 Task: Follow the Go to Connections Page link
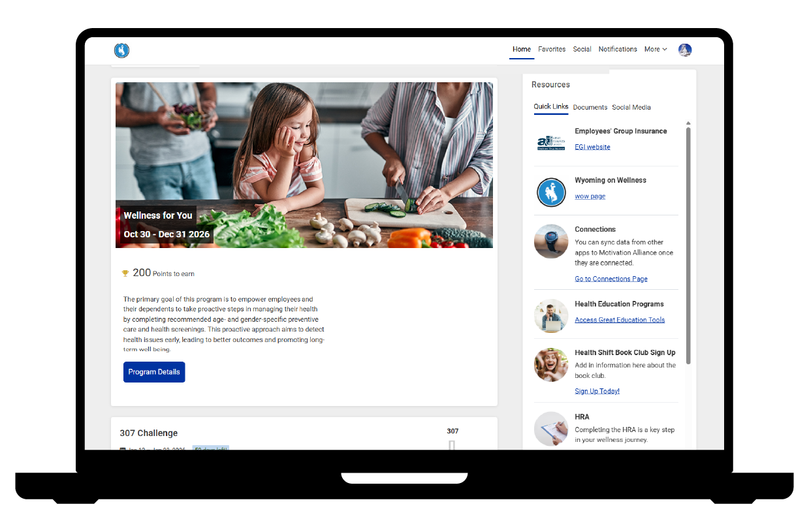pos(611,279)
